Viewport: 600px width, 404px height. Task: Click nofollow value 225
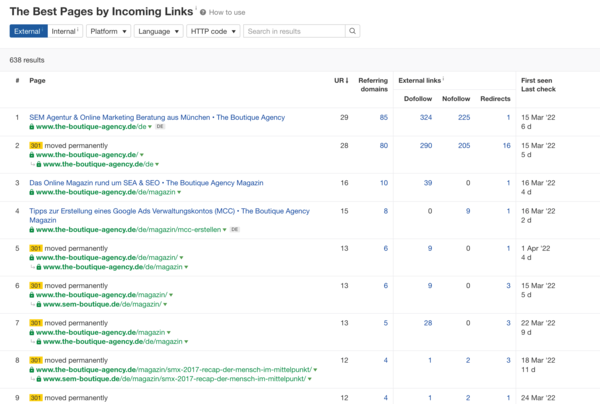click(x=464, y=117)
